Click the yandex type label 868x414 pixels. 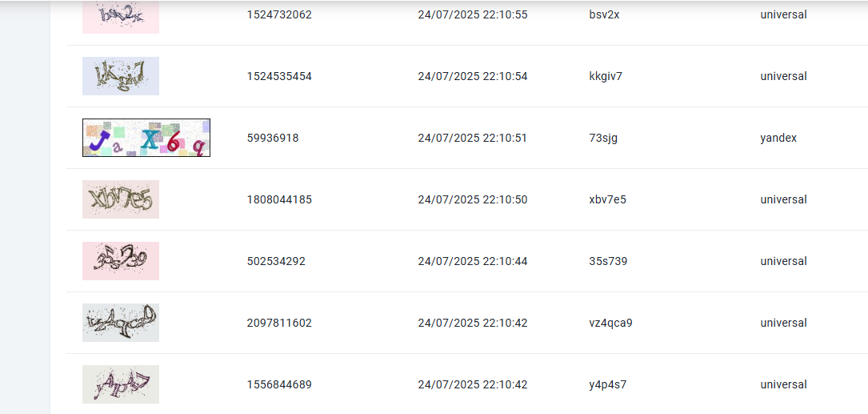pos(778,138)
